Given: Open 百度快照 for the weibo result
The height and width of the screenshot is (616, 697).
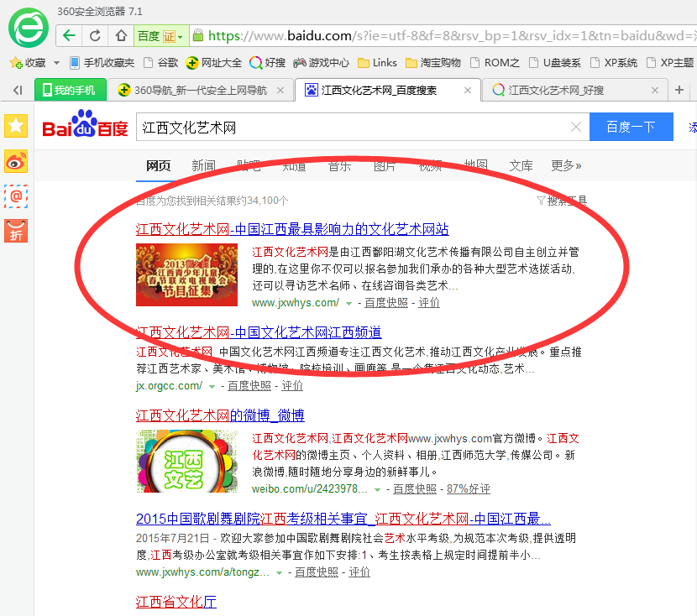Looking at the screenshot, I should tap(414, 489).
